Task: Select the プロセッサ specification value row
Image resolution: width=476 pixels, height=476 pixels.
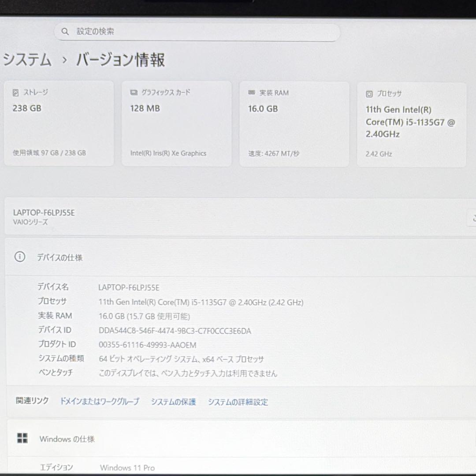Action: point(201,302)
